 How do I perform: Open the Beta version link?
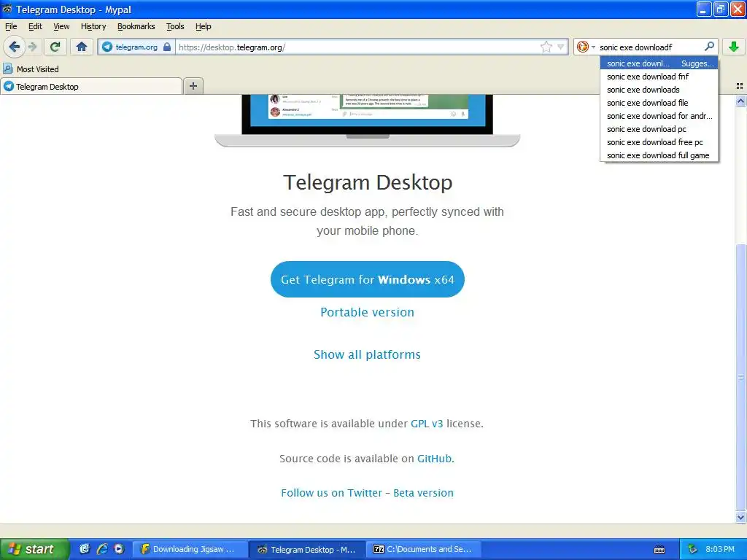click(424, 493)
